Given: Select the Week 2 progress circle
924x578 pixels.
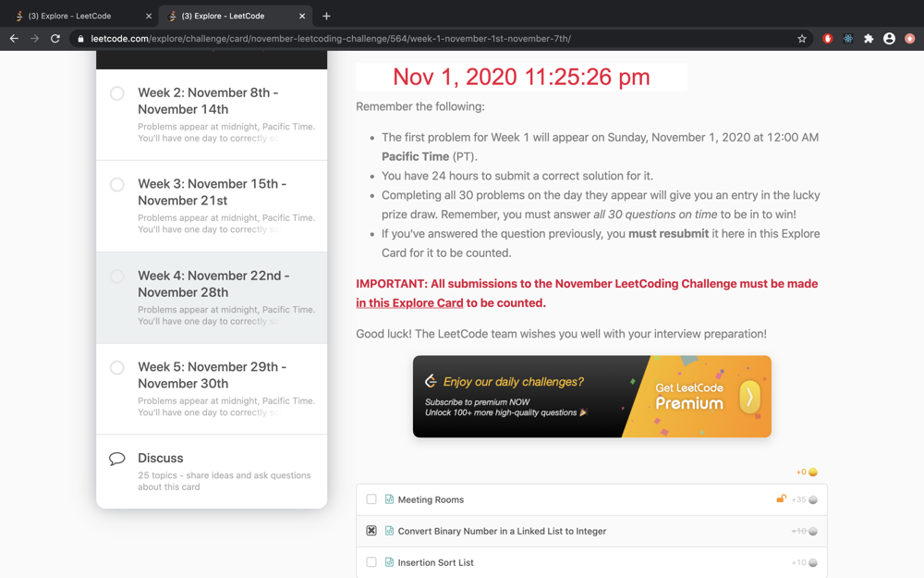Looking at the screenshot, I should click(117, 93).
